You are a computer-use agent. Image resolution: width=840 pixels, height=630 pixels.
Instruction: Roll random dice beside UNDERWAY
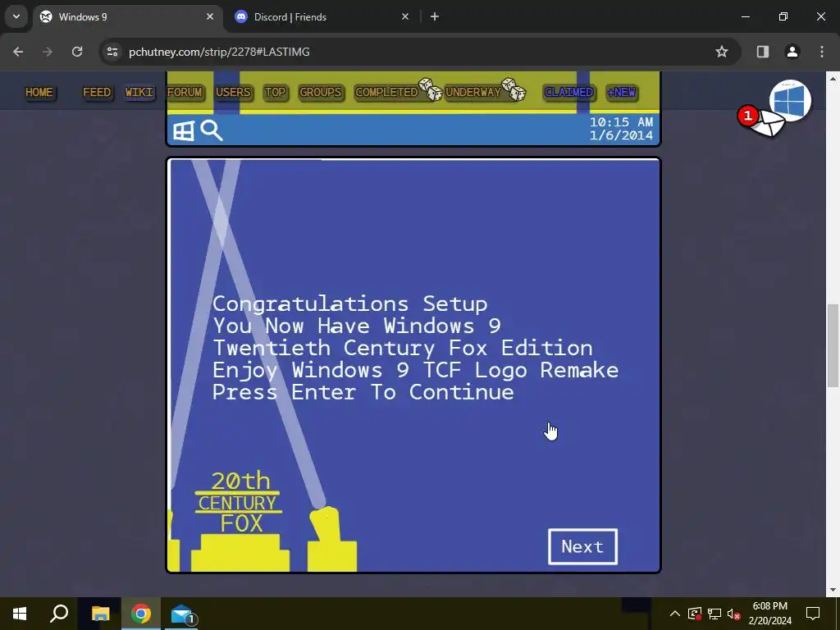click(x=514, y=89)
